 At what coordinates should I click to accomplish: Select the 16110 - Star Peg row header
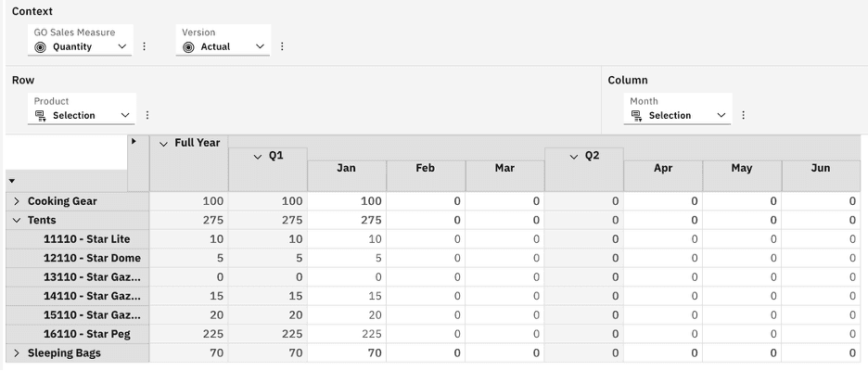click(86, 334)
